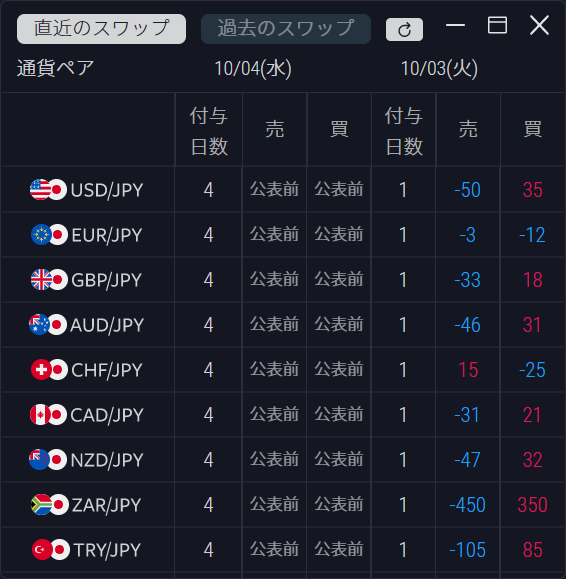Click the CHF/JPY flag icon
Screen dimensions: 566x579
pyautogui.click(x=49, y=370)
